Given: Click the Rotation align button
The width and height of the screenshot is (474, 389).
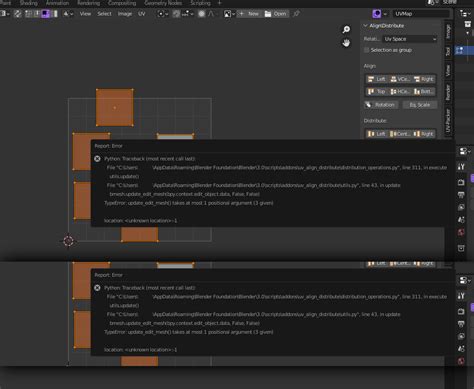Looking at the screenshot, I should pos(381,105).
